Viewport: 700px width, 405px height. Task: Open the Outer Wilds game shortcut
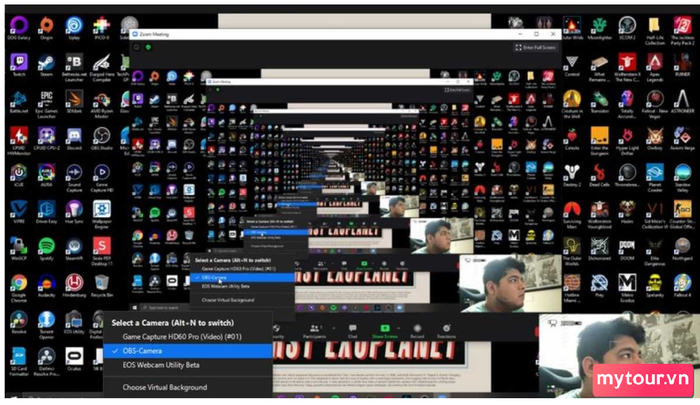(572, 28)
